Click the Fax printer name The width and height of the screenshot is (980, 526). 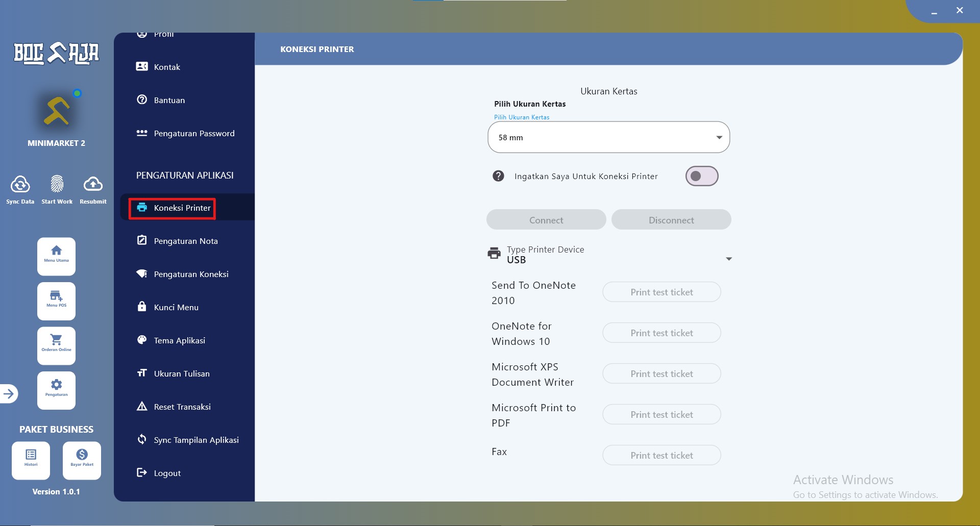(499, 452)
